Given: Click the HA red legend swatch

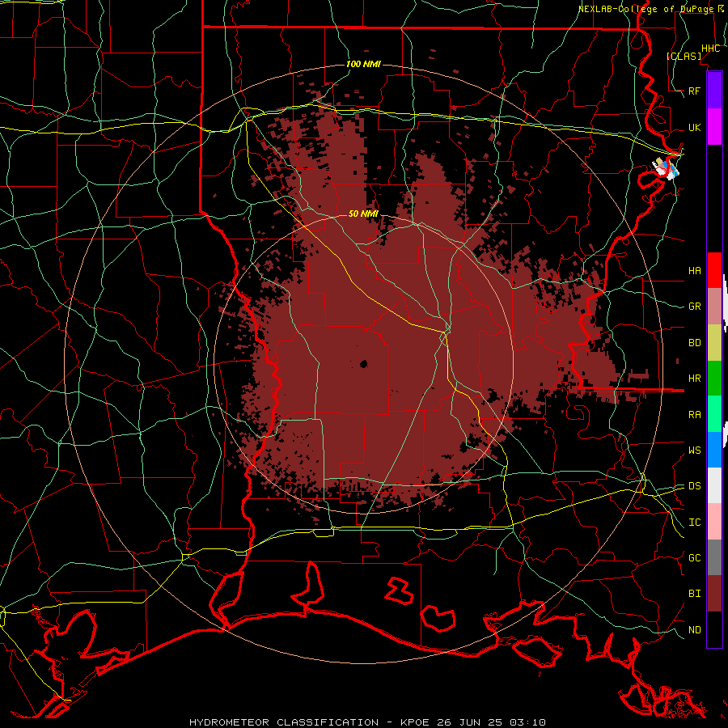Looking at the screenshot, I should pos(714,270).
